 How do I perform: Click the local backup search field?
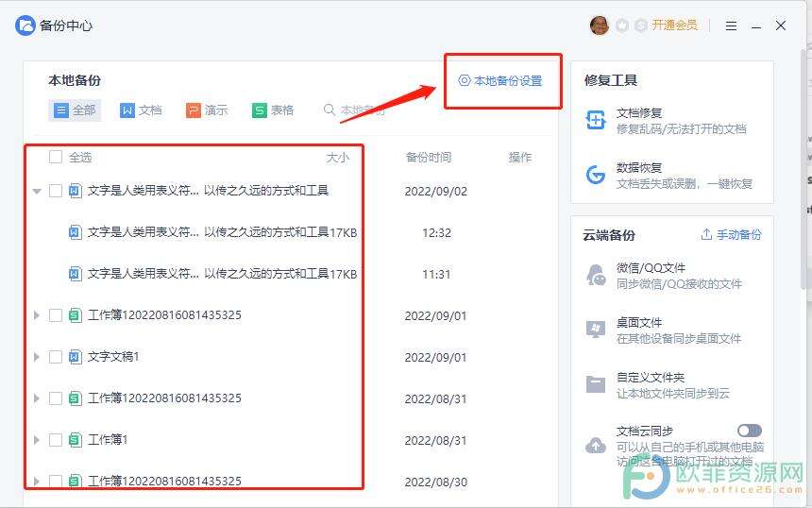click(x=355, y=110)
